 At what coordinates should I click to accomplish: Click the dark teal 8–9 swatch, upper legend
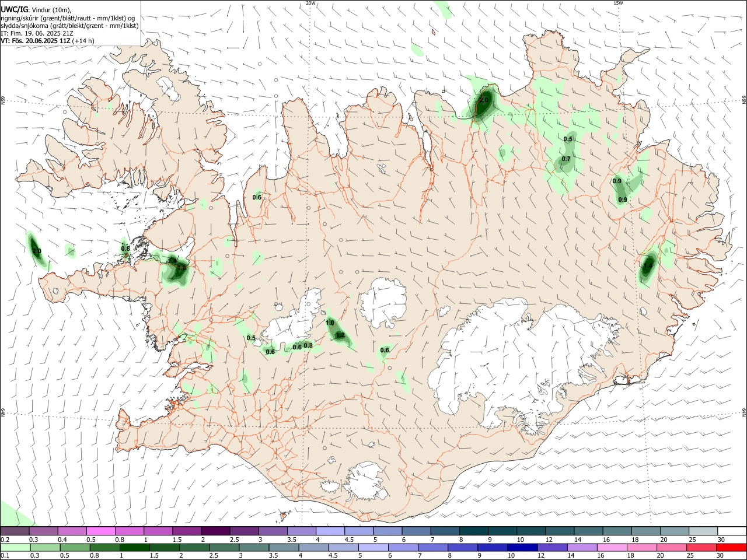click(x=474, y=531)
